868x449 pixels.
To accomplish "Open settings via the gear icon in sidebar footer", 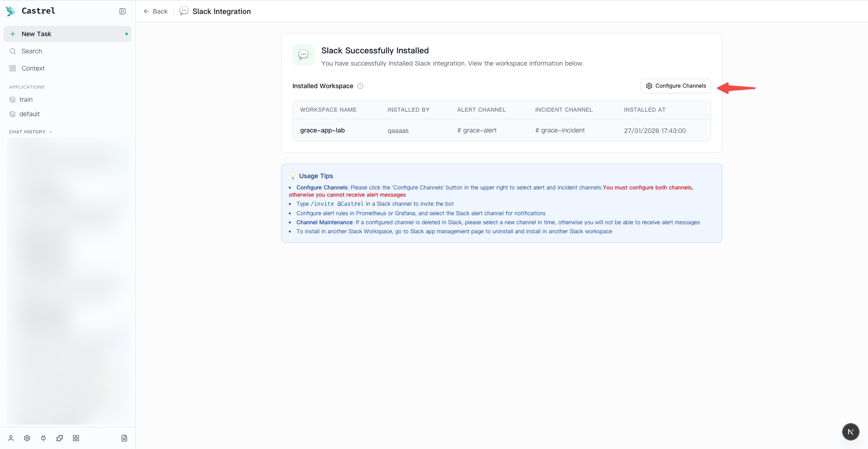I will point(27,438).
